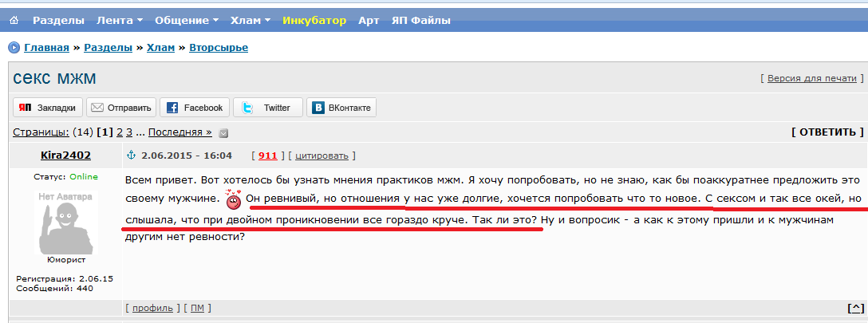Share topic on Facebook

click(x=195, y=108)
